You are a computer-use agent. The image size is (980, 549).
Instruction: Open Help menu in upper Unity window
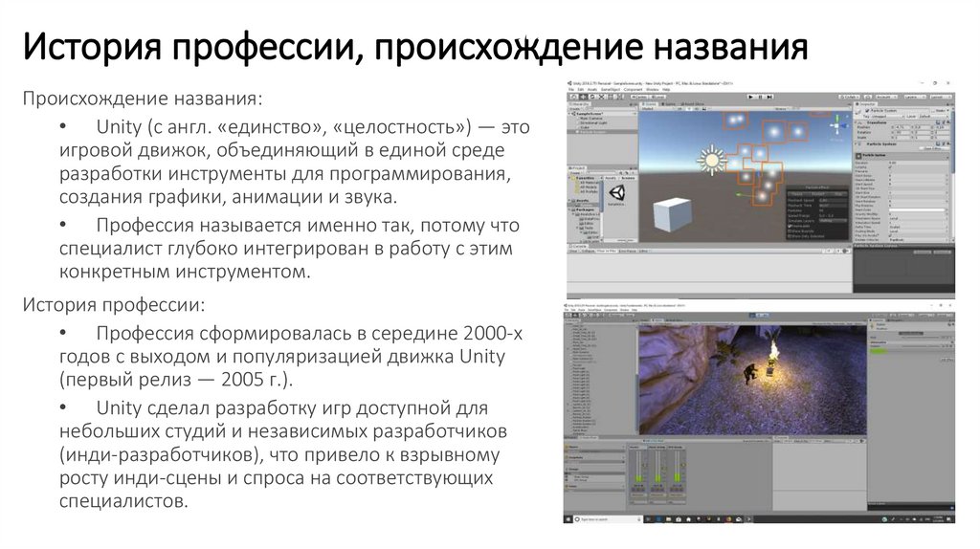click(666, 89)
